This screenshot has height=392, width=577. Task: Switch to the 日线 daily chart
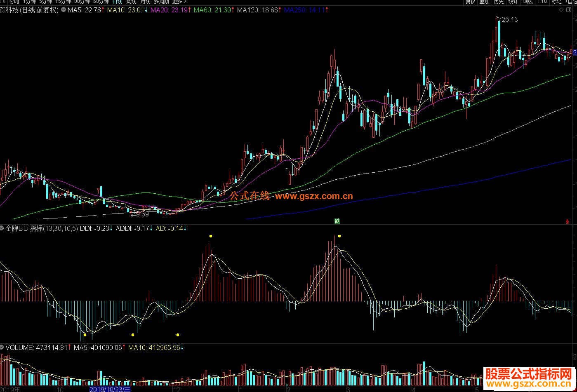click(x=117, y=2)
